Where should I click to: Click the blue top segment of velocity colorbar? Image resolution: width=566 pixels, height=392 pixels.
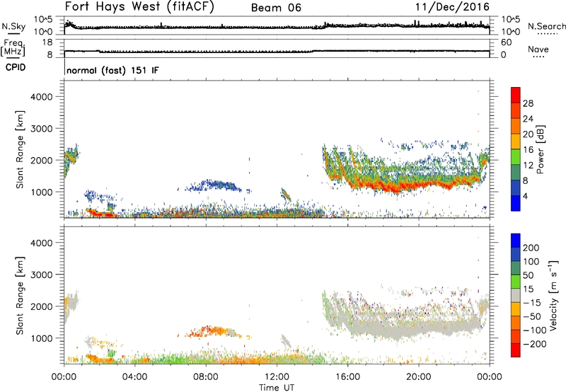[516, 241]
